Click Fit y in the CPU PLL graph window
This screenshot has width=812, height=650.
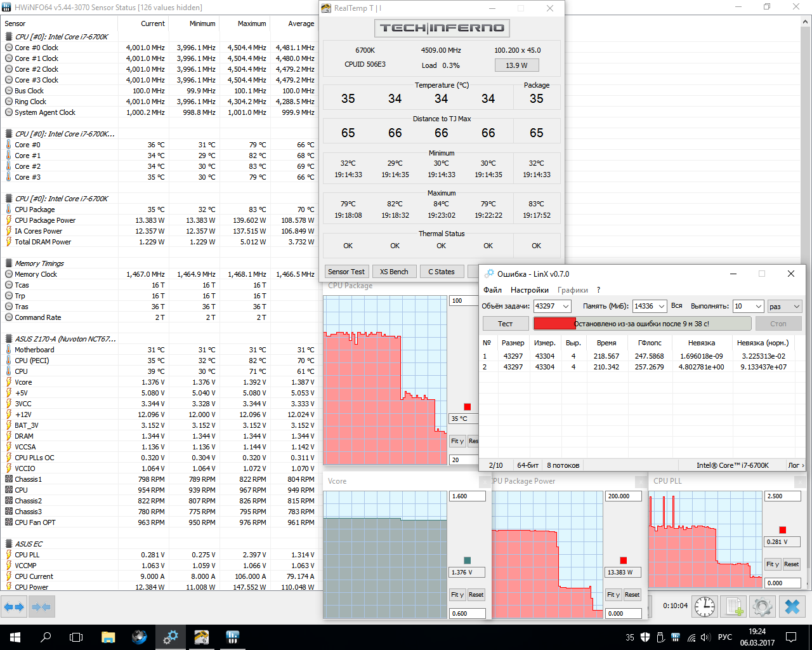point(773,564)
